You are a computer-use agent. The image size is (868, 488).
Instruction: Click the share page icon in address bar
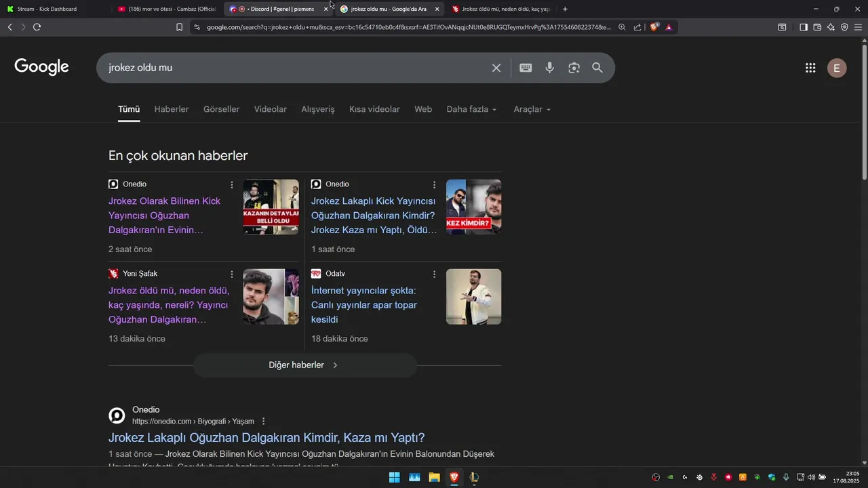[637, 27]
